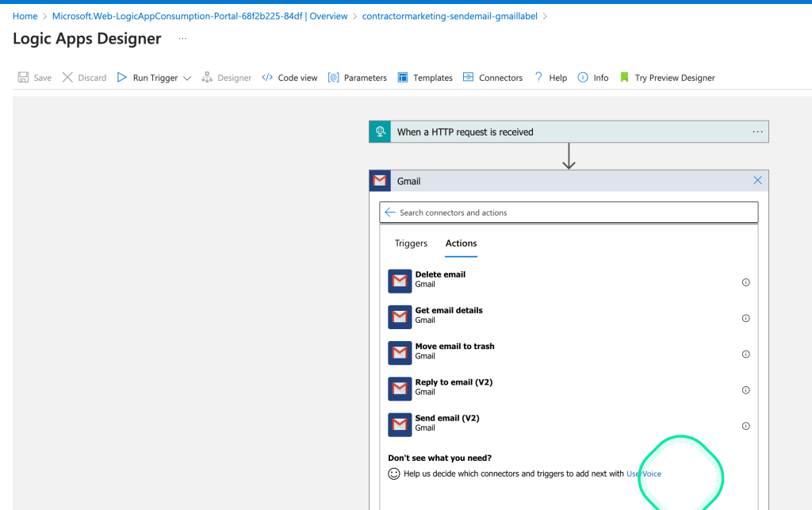Show info for the Get email details action
Screen dimensions: 812x510
(x=745, y=318)
